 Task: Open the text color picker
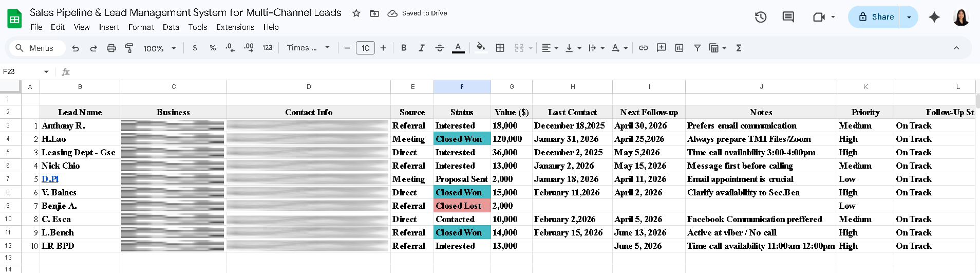[458, 48]
